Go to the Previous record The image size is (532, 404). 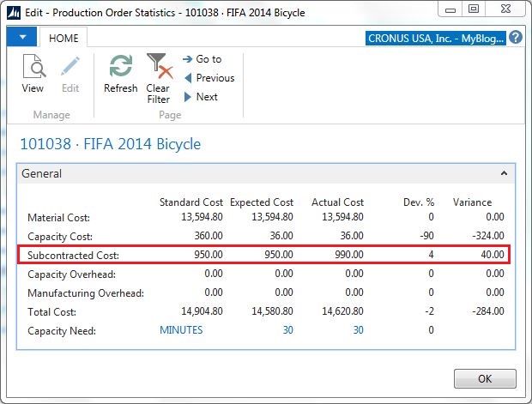209,78
